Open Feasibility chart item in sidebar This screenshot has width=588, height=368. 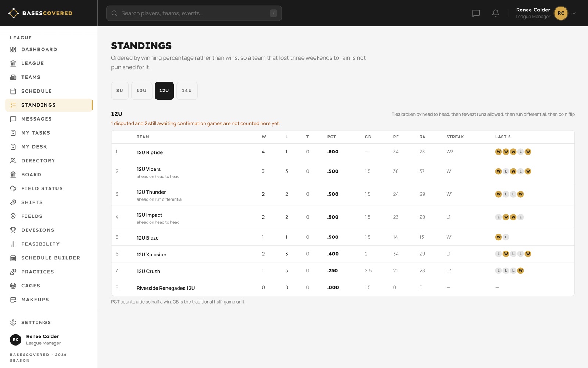[x=49, y=244]
